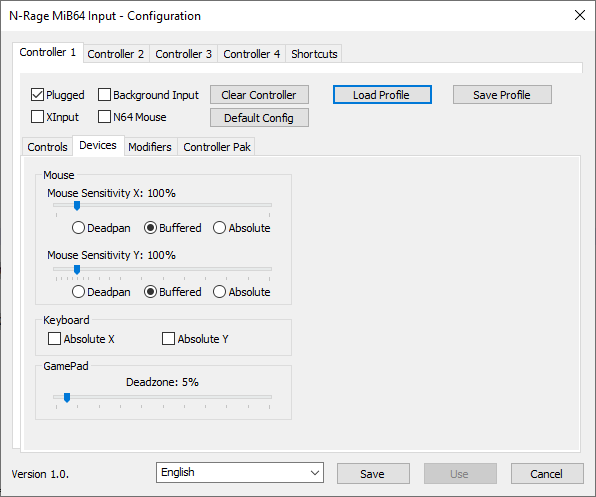Click the Save Profile button

coord(502,95)
